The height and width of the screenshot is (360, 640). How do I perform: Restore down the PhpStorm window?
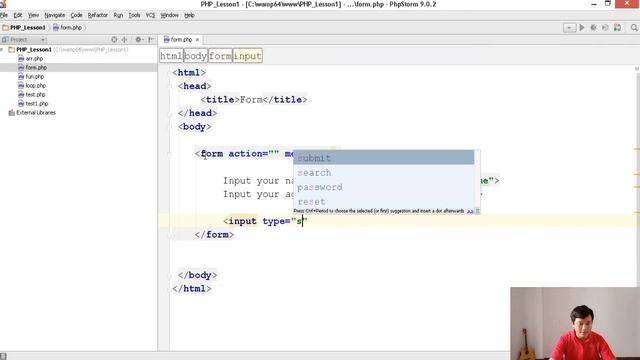[608, 4]
